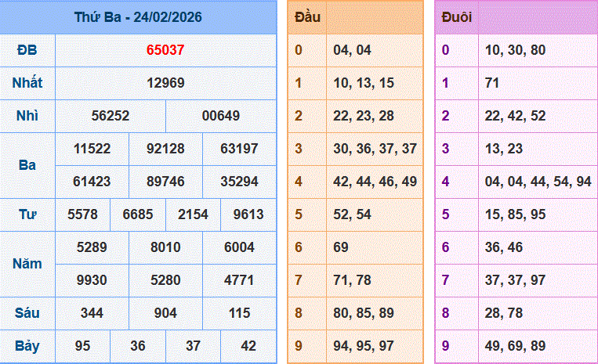Click the Đuôi column header

click(456, 17)
